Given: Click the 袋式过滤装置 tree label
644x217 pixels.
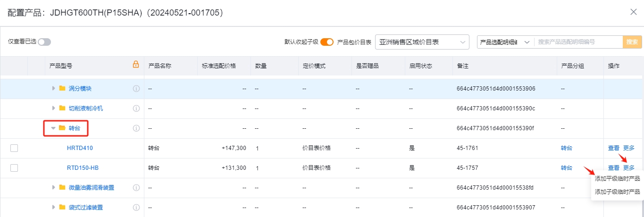Looking at the screenshot, I should pyautogui.click(x=86, y=208).
